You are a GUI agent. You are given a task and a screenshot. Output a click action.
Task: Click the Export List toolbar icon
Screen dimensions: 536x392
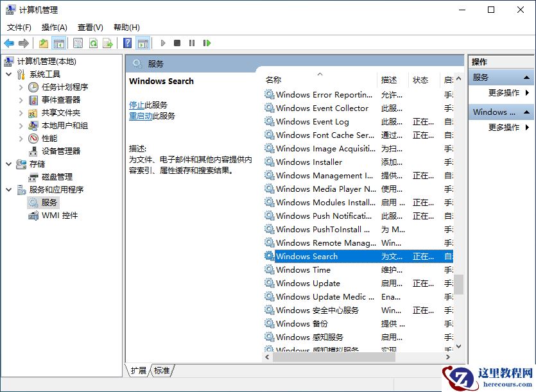click(107, 43)
